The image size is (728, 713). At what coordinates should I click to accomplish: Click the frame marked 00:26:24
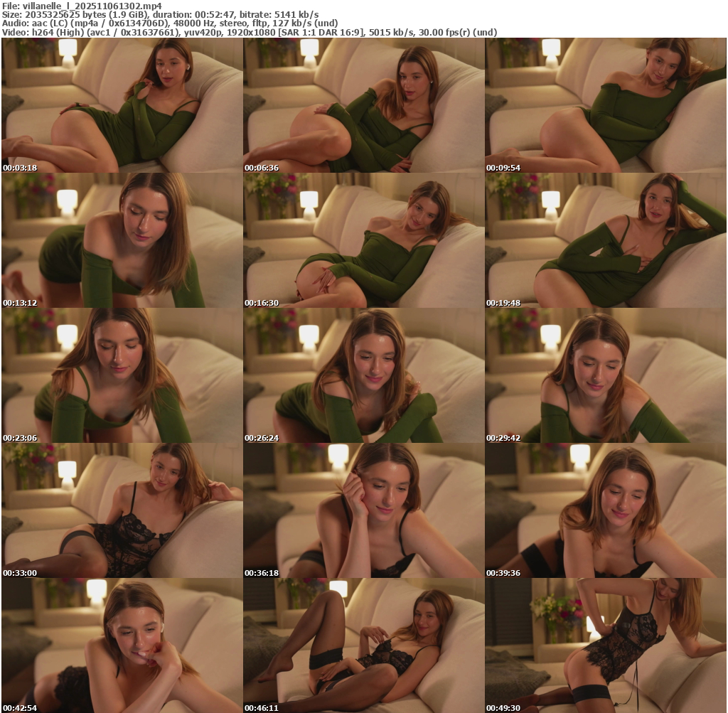click(x=364, y=375)
